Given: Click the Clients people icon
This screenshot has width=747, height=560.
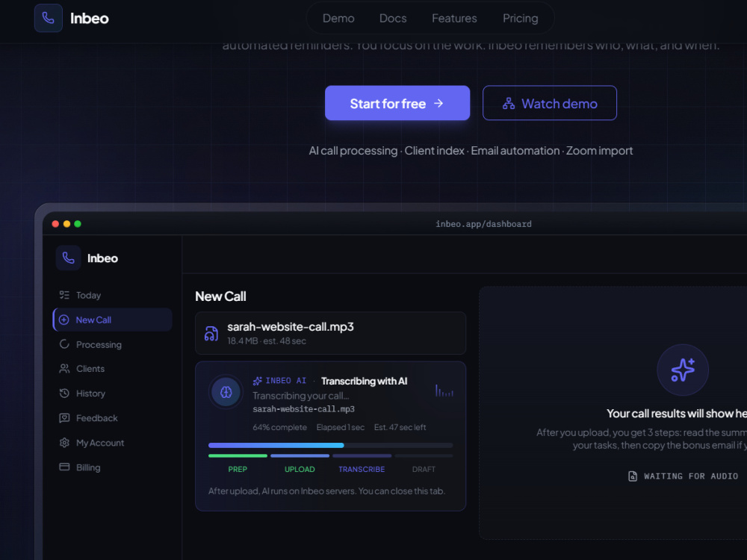Looking at the screenshot, I should [x=64, y=369].
